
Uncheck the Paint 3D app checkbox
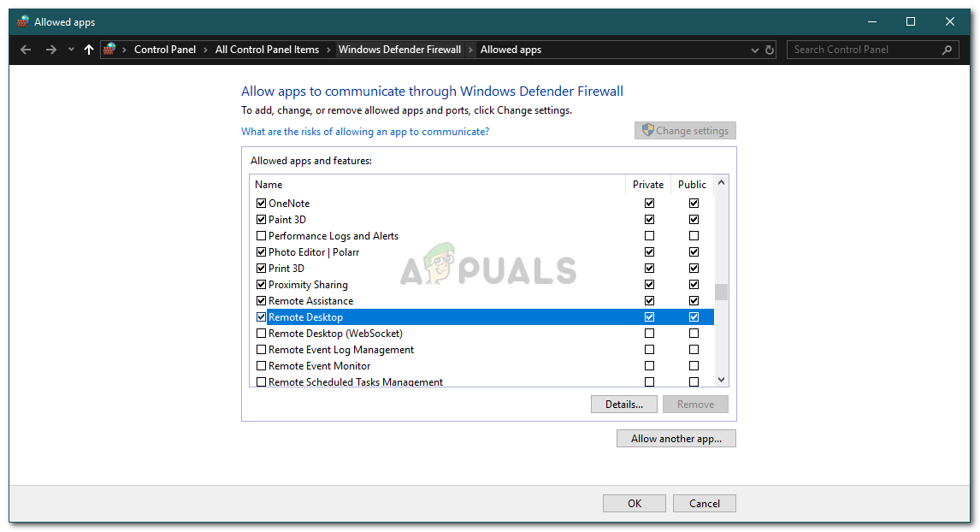(x=262, y=220)
